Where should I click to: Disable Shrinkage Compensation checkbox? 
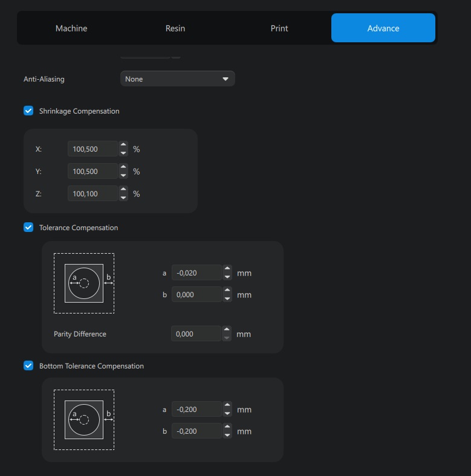(x=28, y=111)
